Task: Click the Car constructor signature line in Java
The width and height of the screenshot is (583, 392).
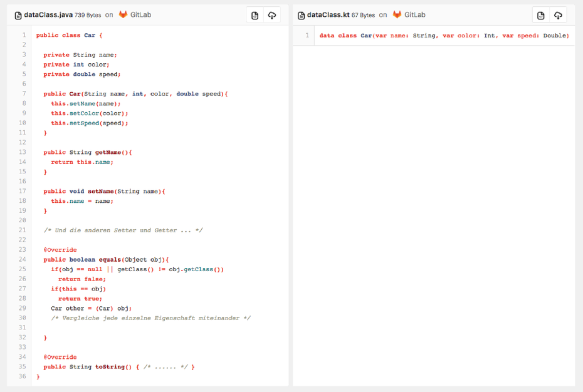Action: 135,94
